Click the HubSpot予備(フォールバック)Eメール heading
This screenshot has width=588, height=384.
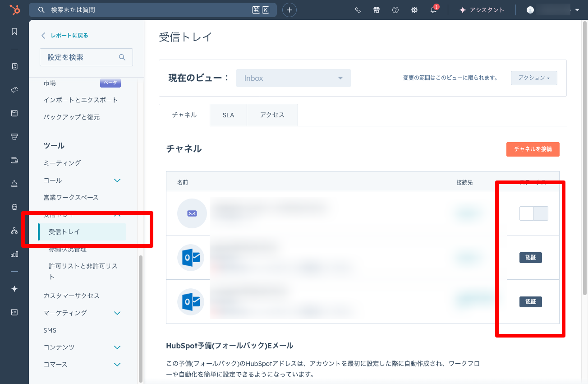point(230,346)
